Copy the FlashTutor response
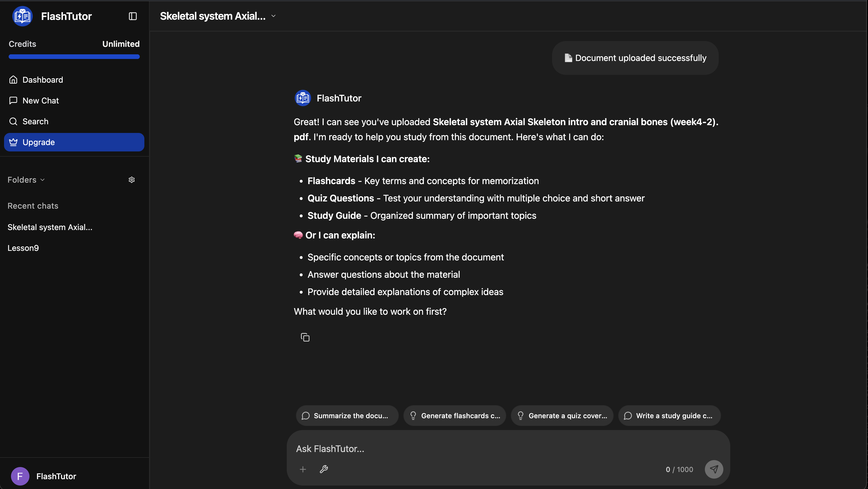Image resolution: width=868 pixels, height=489 pixels. pyautogui.click(x=305, y=337)
